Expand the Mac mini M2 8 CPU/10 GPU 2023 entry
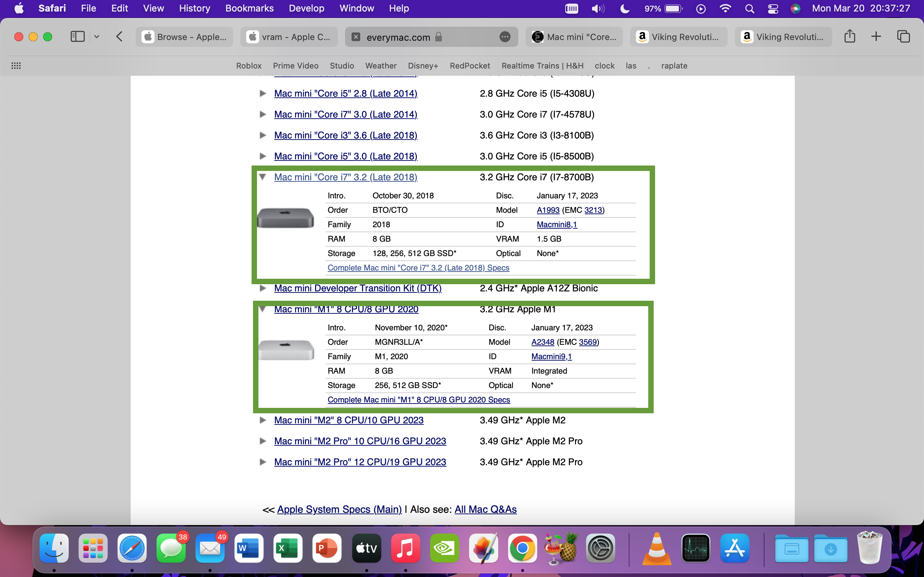The image size is (924, 577). click(263, 420)
